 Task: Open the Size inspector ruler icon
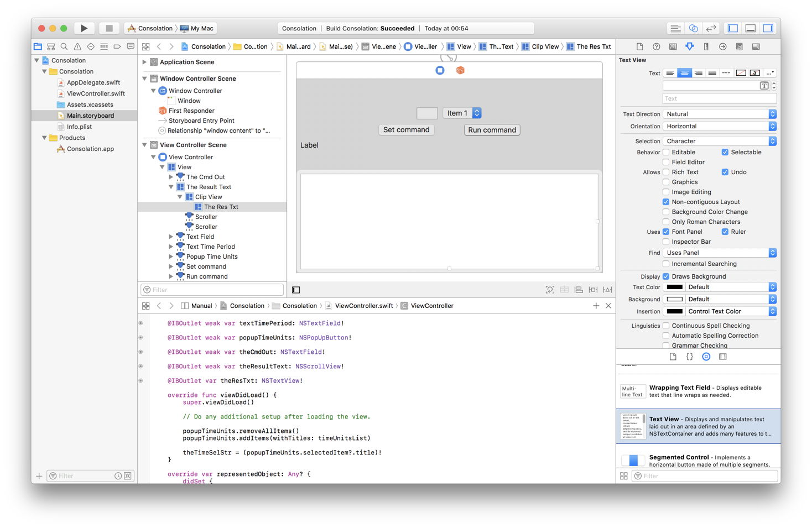pyautogui.click(x=706, y=46)
